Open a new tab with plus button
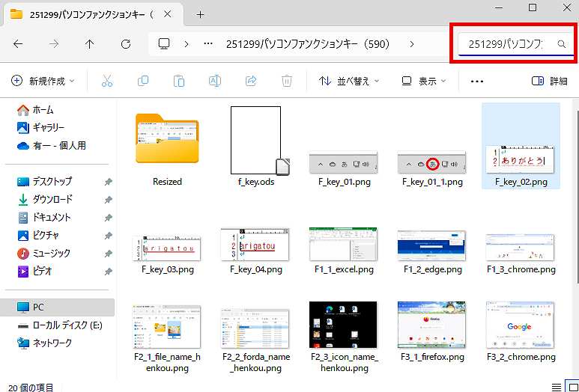 [200, 14]
